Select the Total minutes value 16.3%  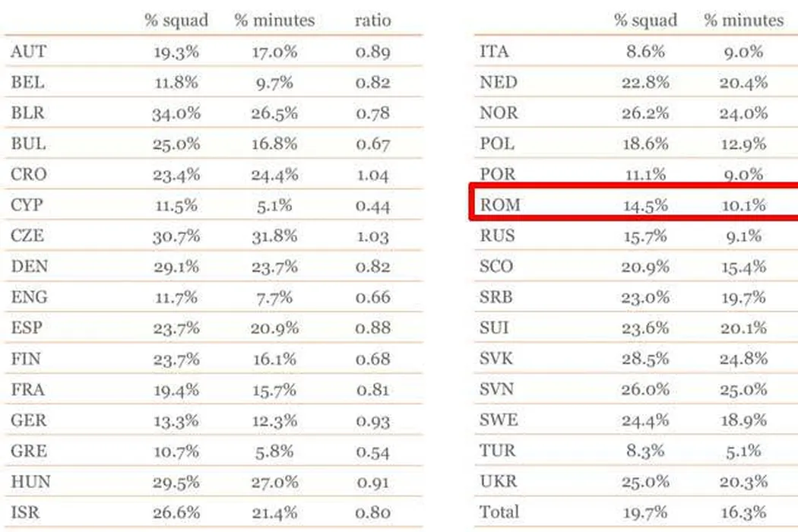(743, 511)
